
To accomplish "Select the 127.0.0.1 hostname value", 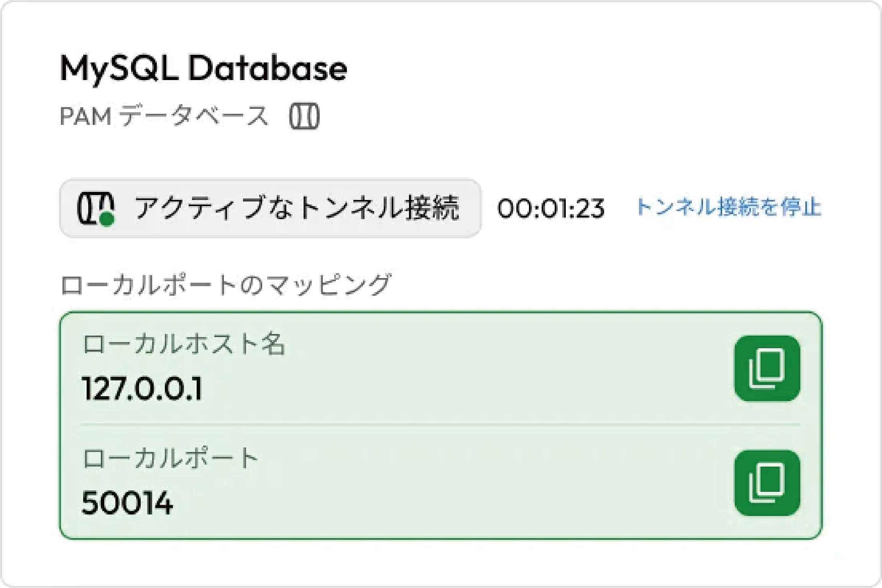I will 142,389.
